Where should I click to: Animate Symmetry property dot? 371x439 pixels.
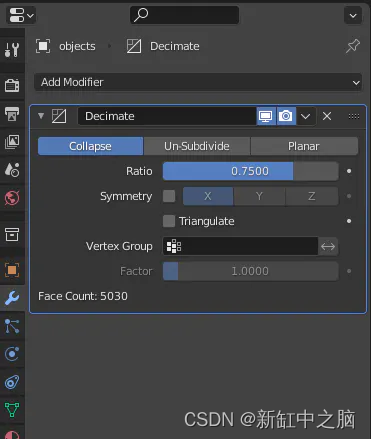tap(349, 196)
